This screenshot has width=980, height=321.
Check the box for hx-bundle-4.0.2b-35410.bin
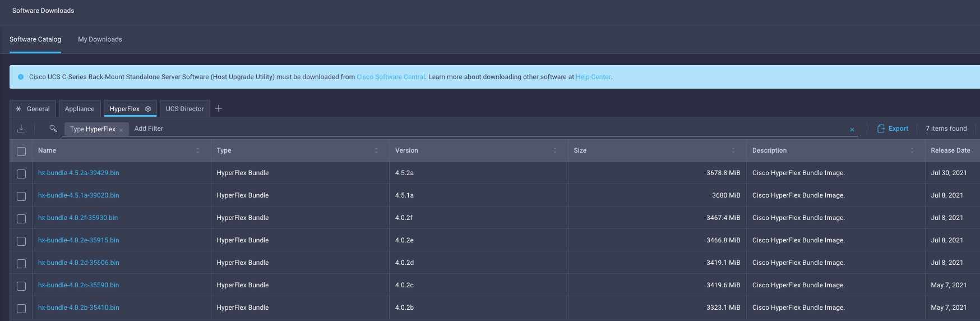click(x=21, y=308)
